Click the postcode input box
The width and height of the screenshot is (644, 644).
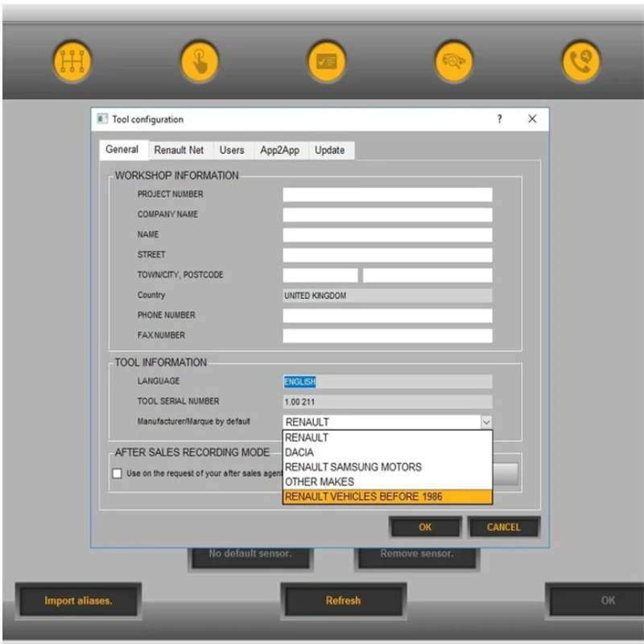[x=427, y=275]
